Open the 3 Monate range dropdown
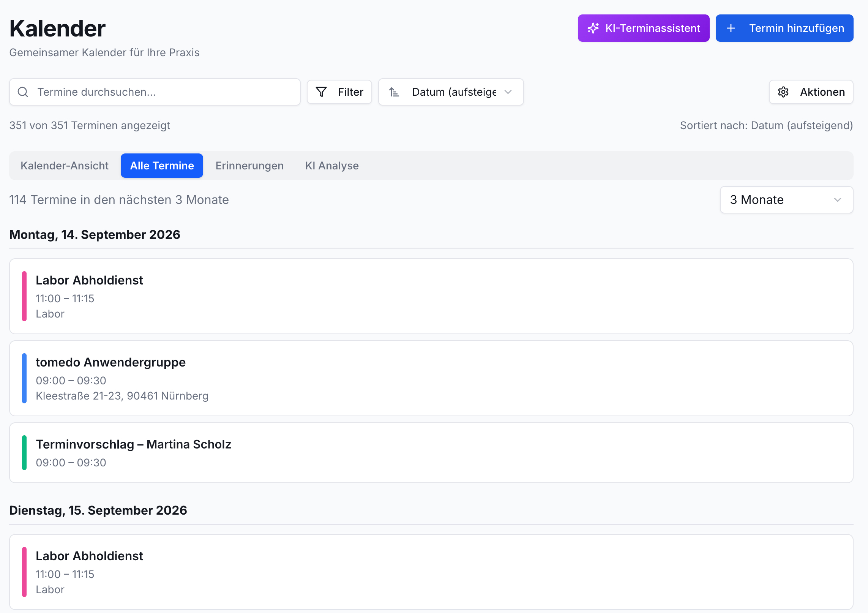Viewport: 868px width, 613px height. (x=786, y=200)
